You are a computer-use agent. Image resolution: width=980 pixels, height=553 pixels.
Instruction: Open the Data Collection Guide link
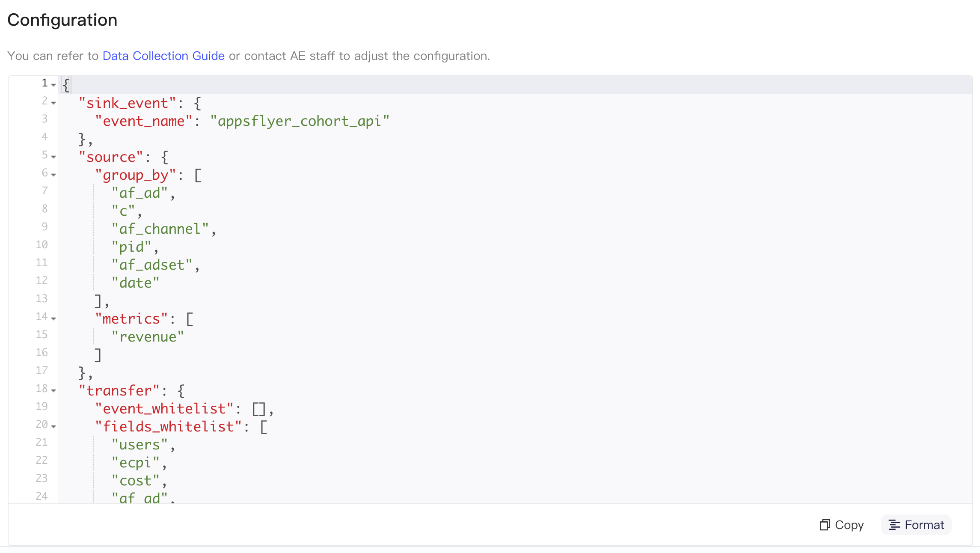click(163, 56)
